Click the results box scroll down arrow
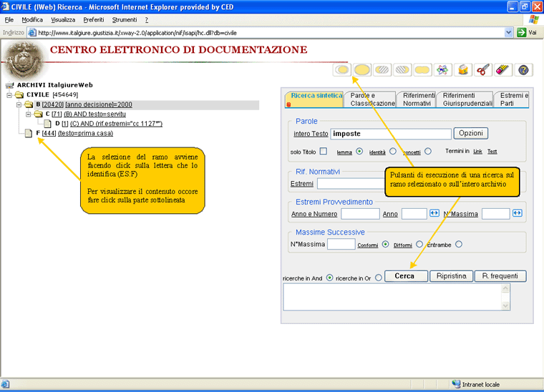The height and width of the screenshot is (392, 544). pos(505,305)
